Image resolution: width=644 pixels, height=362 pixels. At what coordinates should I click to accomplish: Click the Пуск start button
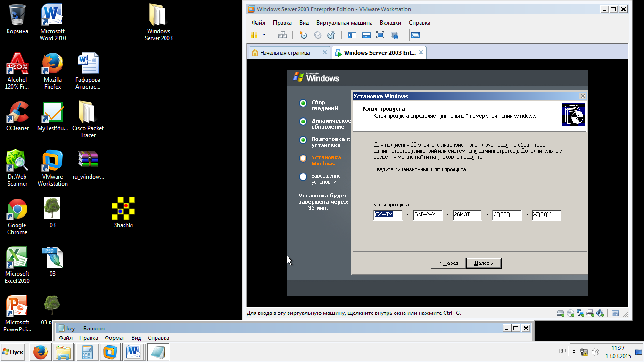point(13,352)
